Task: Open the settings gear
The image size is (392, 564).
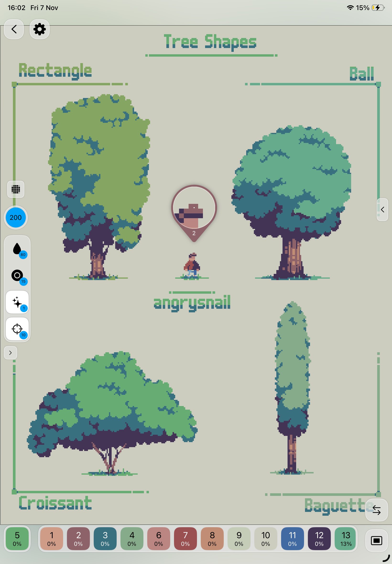Action: (x=39, y=29)
